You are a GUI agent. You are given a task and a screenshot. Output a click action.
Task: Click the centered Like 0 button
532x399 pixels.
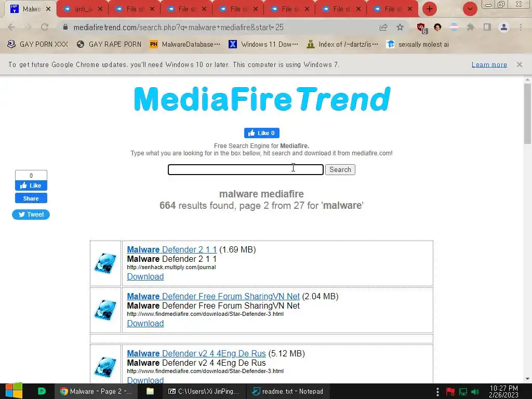[262, 133]
